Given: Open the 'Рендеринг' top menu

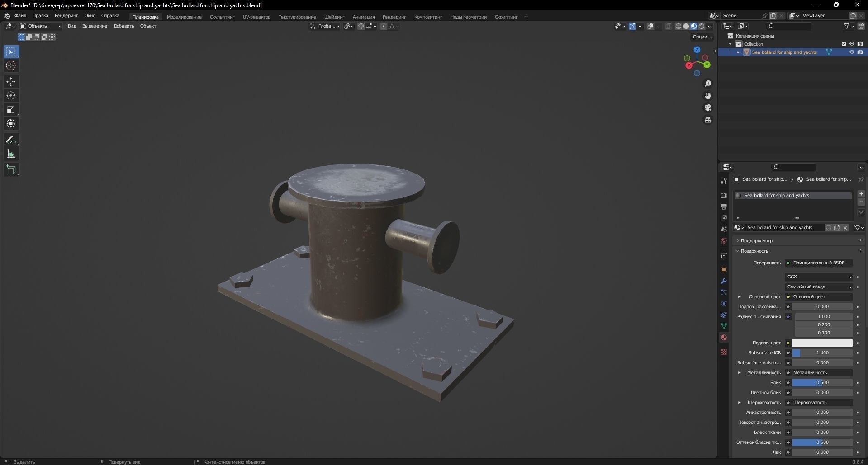Looking at the screenshot, I should [66, 16].
